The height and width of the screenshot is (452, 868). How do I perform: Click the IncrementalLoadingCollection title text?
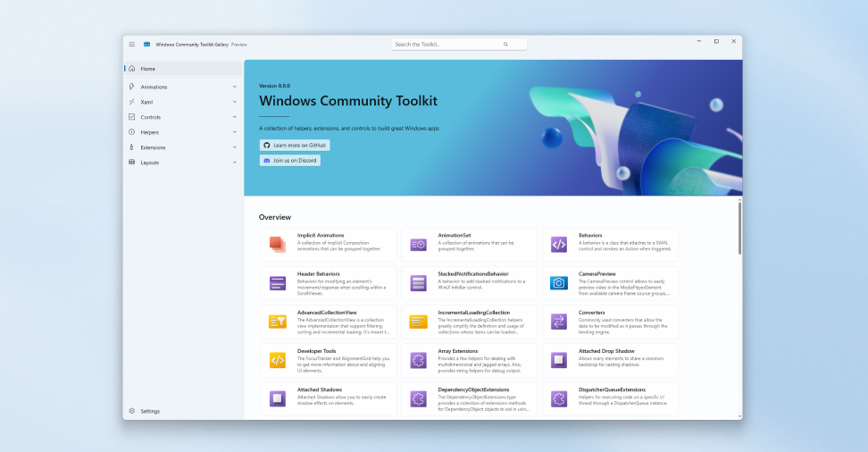click(x=474, y=313)
